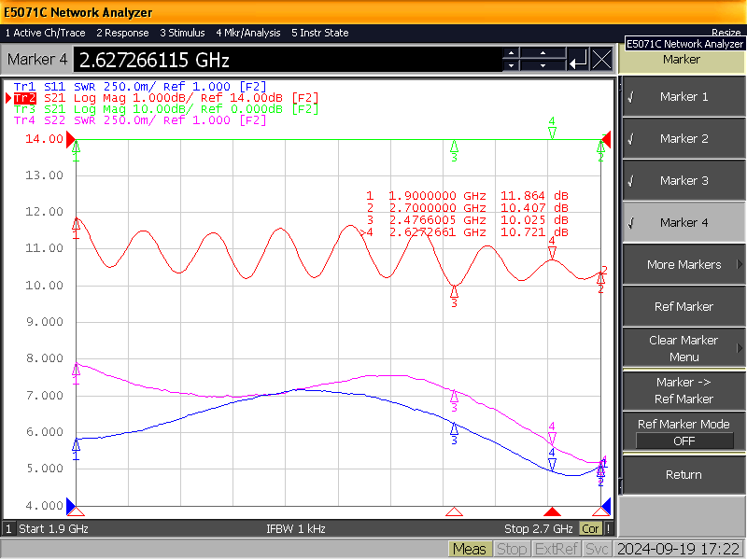Click the Start 1.9 GHz label
747x560 pixels.
click(53, 529)
